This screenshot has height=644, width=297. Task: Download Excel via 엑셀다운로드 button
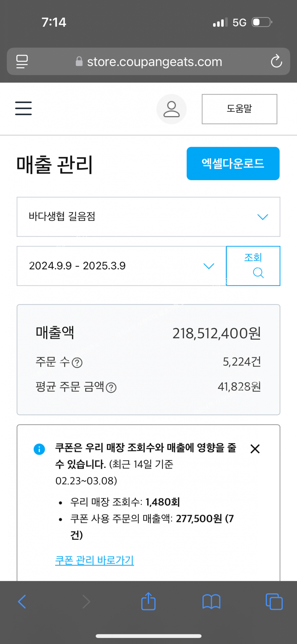[233, 163]
